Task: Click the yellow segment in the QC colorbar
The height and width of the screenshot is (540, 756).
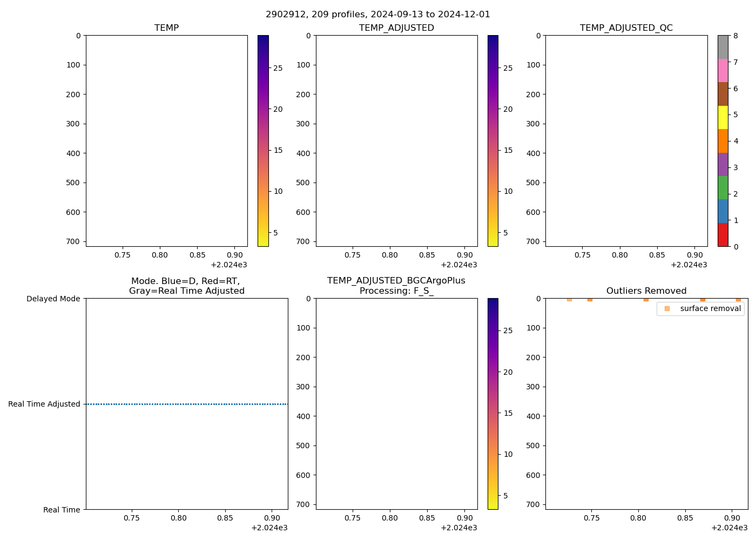Action: (x=723, y=117)
